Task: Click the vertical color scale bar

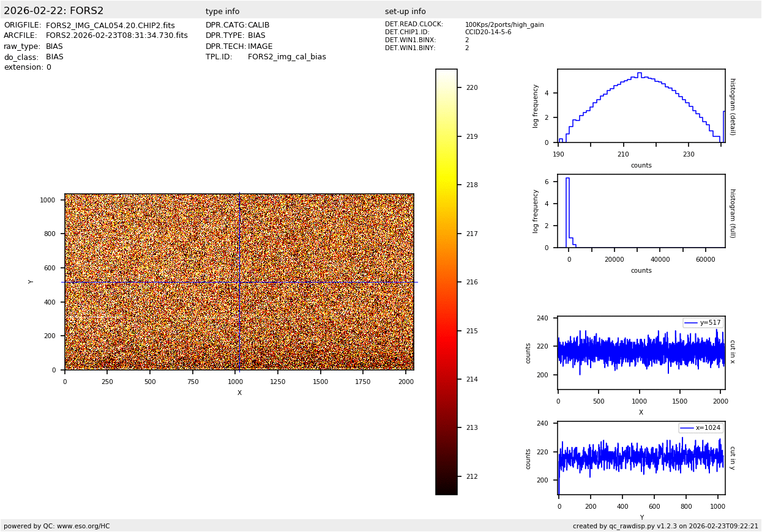Action: click(x=446, y=282)
